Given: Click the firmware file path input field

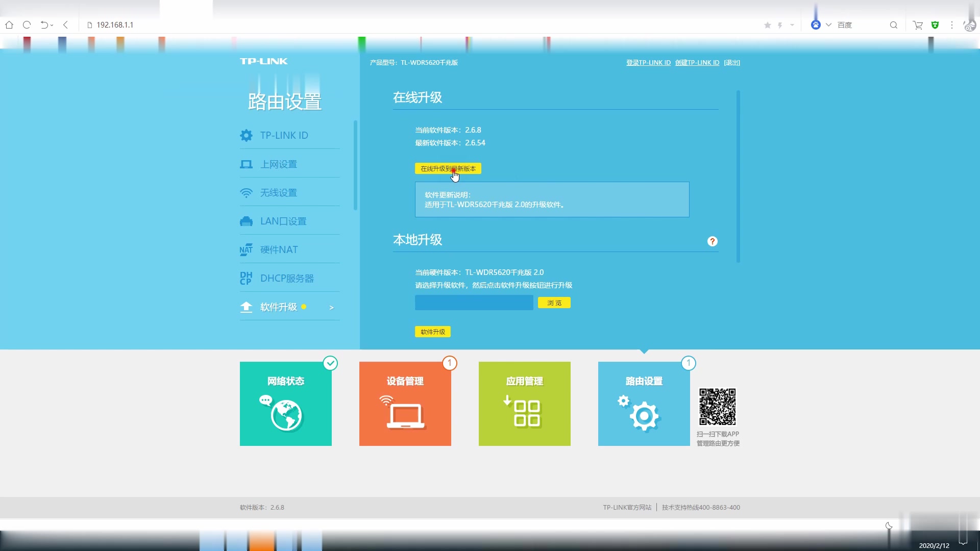Looking at the screenshot, I should tap(474, 303).
